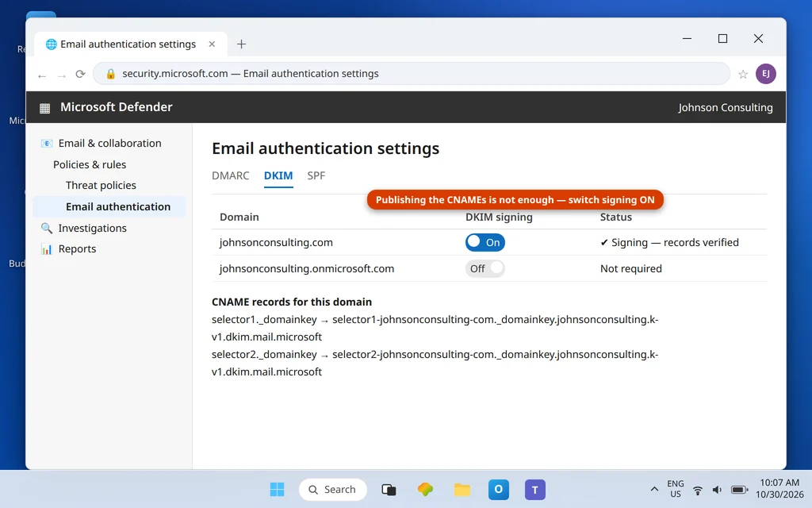
Task: Open Teams from the taskbar
Action: tap(535, 489)
